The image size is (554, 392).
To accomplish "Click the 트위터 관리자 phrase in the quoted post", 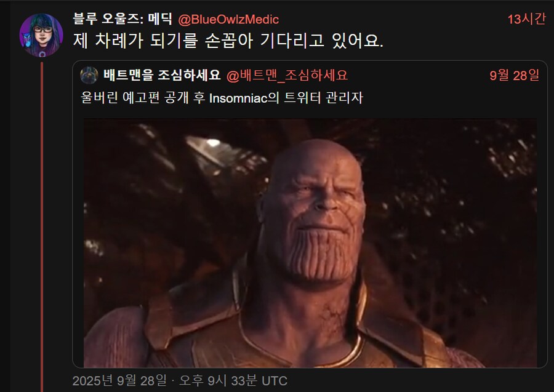I will point(323,97).
